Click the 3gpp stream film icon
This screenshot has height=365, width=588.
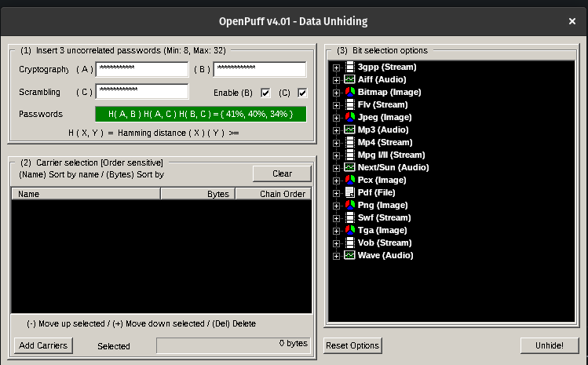(x=349, y=68)
